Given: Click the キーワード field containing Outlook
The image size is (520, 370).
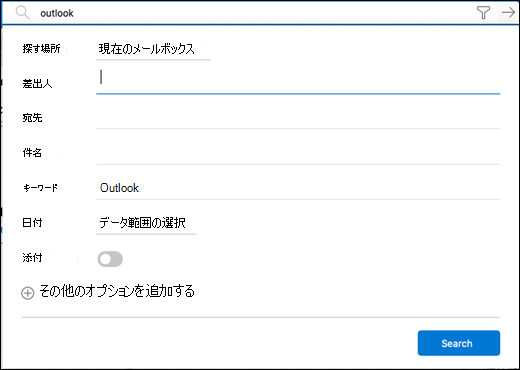Looking at the screenshot, I should click(x=298, y=188).
